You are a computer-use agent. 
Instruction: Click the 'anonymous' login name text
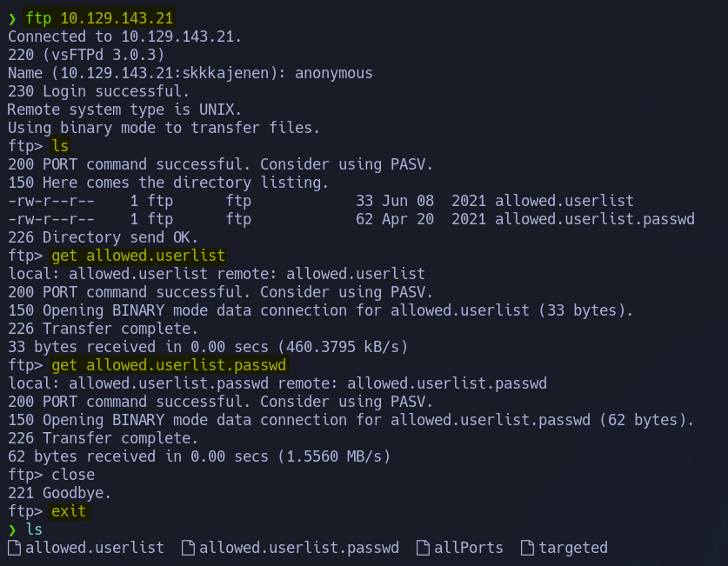pos(334,73)
